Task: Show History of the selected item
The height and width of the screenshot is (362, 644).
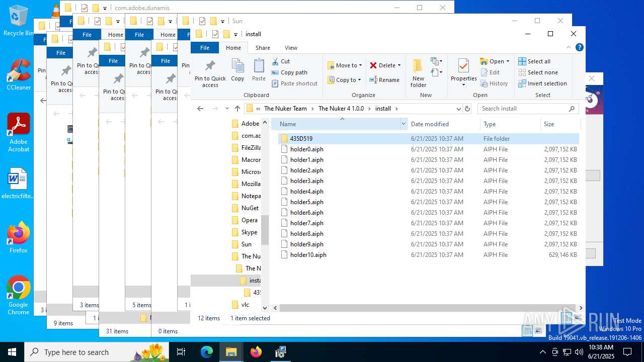Action: point(494,83)
